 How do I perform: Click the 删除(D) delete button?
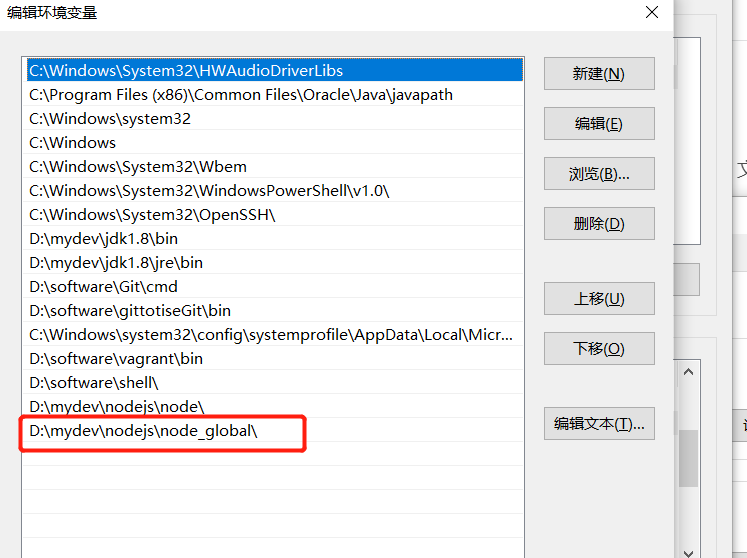pyautogui.click(x=599, y=223)
